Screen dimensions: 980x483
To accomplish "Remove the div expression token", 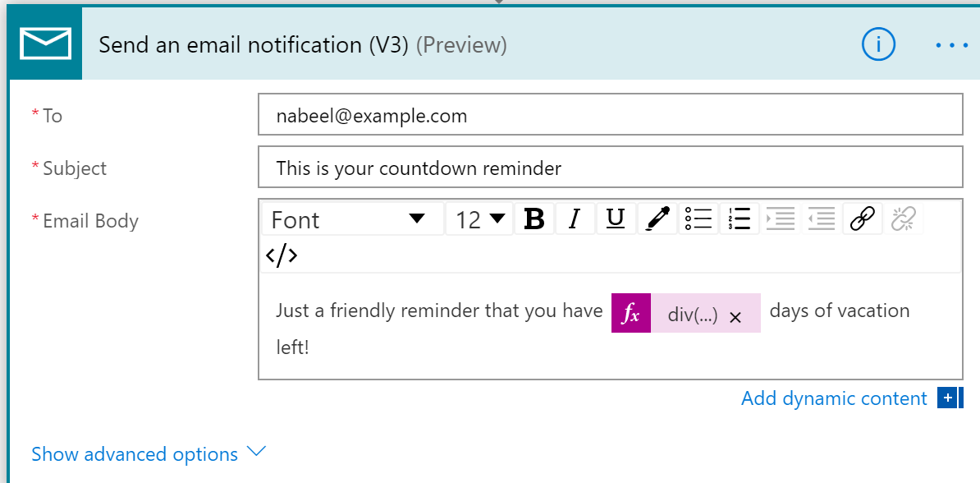I will coord(736,316).
